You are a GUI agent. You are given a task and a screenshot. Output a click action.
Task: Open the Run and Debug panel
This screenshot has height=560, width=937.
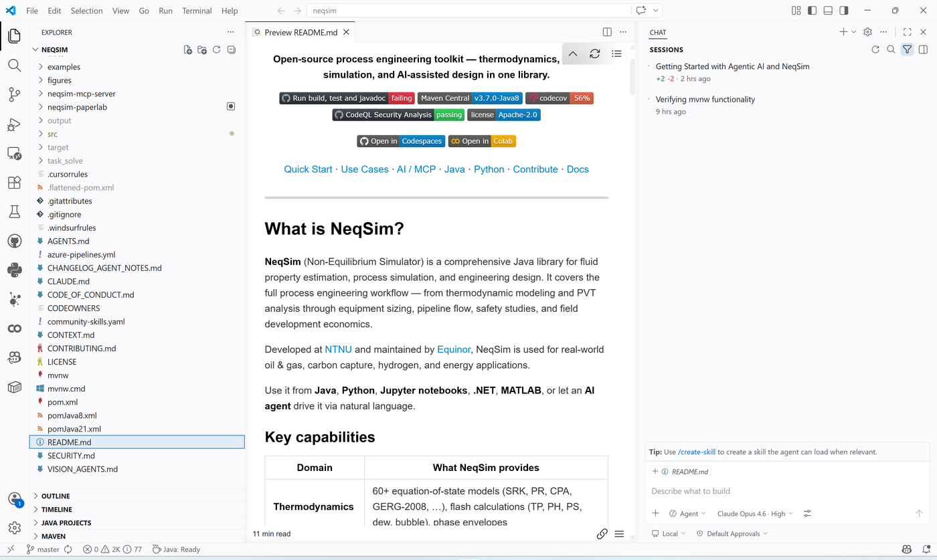(x=15, y=124)
